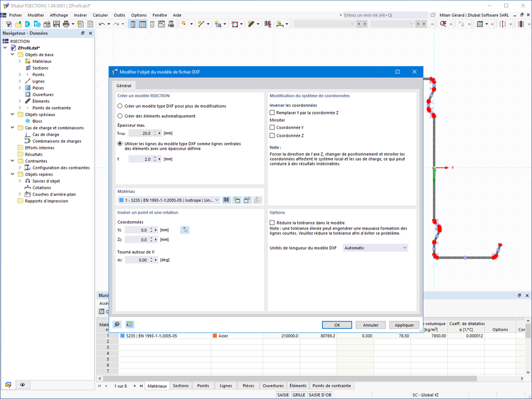Print using the printer toolbar icon
This screenshot has width=532, height=399.
pos(66,24)
